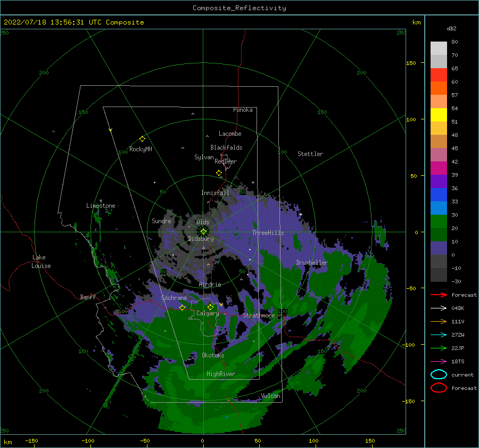The width and height of the screenshot is (479, 448).
Task: Click the Strathmore town label
Action: tap(259, 315)
